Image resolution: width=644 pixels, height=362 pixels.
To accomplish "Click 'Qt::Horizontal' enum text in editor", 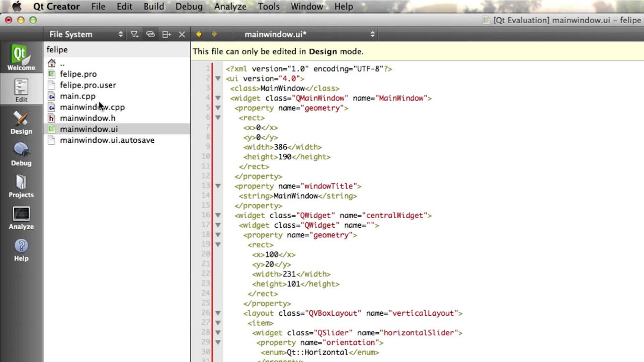I will (317, 352).
